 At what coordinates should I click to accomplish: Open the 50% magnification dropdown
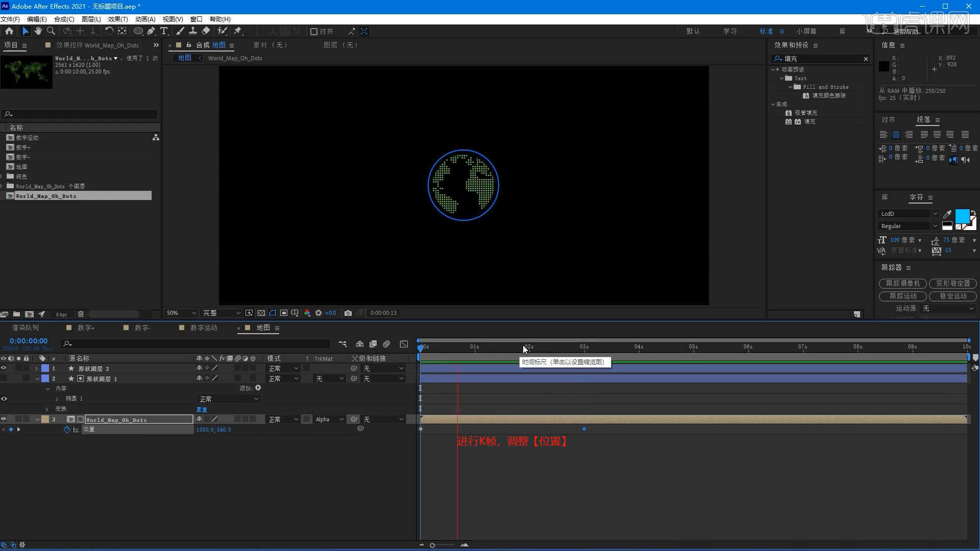pos(181,313)
